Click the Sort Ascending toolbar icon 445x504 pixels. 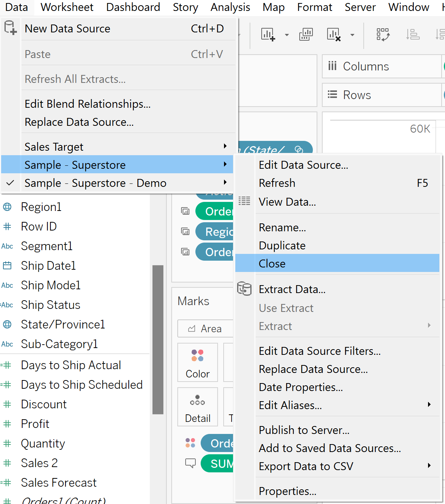413,35
